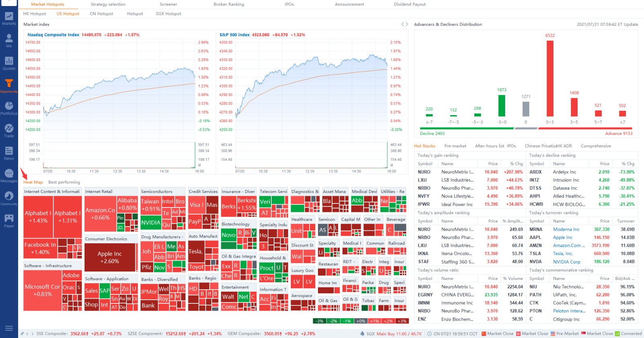Open the Community sidebar icon
Screen dimensions: 644x338
(x=9, y=198)
